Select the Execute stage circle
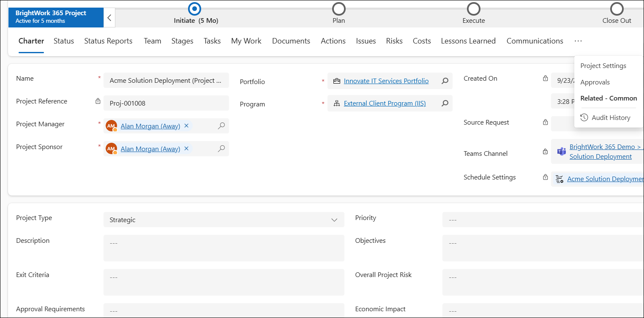Viewport: 644px width, 318px height. pos(474,8)
